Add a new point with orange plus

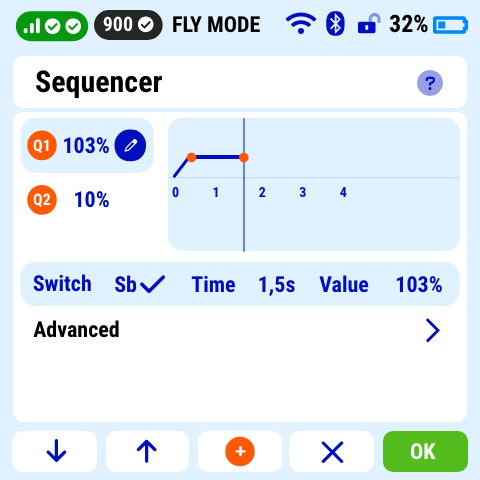240,451
